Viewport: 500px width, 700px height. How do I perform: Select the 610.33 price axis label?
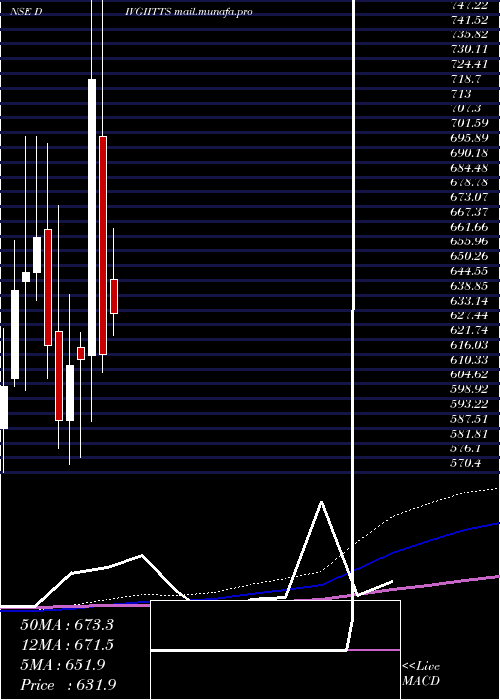pos(469,359)
